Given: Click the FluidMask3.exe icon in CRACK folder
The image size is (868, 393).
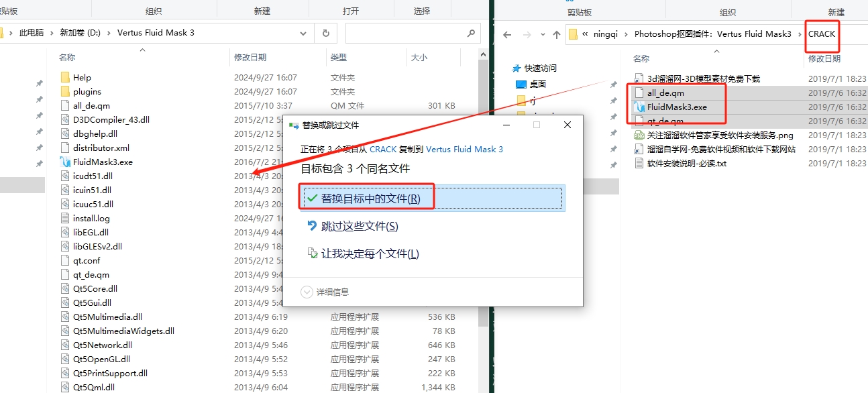Looking at the screenshot, I should [x=639, y=107].
